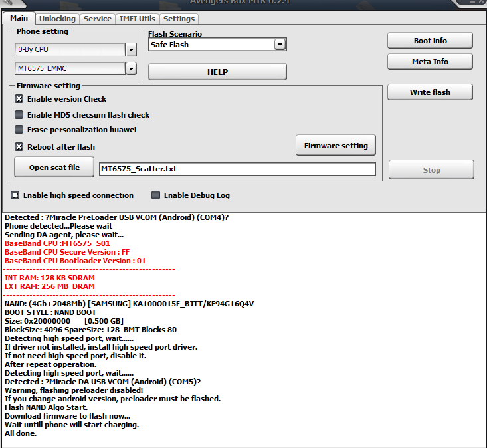Start Write flash operation
The image size is (487, 448).
[x=430, y=92]
